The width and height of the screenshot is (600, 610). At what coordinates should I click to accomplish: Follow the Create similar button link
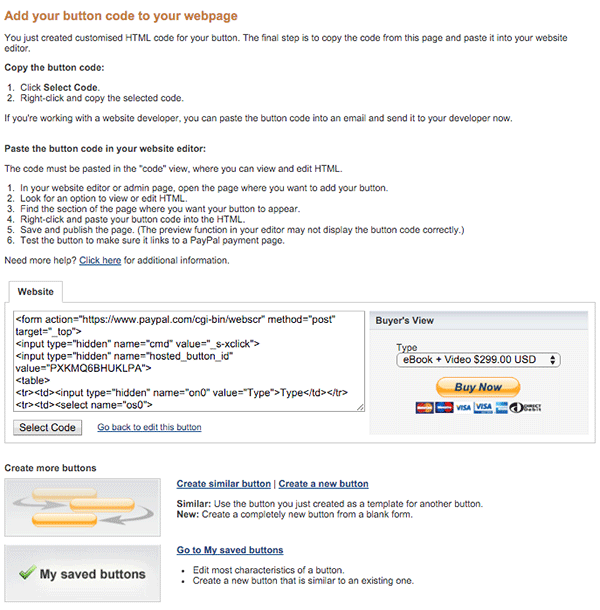pyautogui.click(x=224, y=484)
